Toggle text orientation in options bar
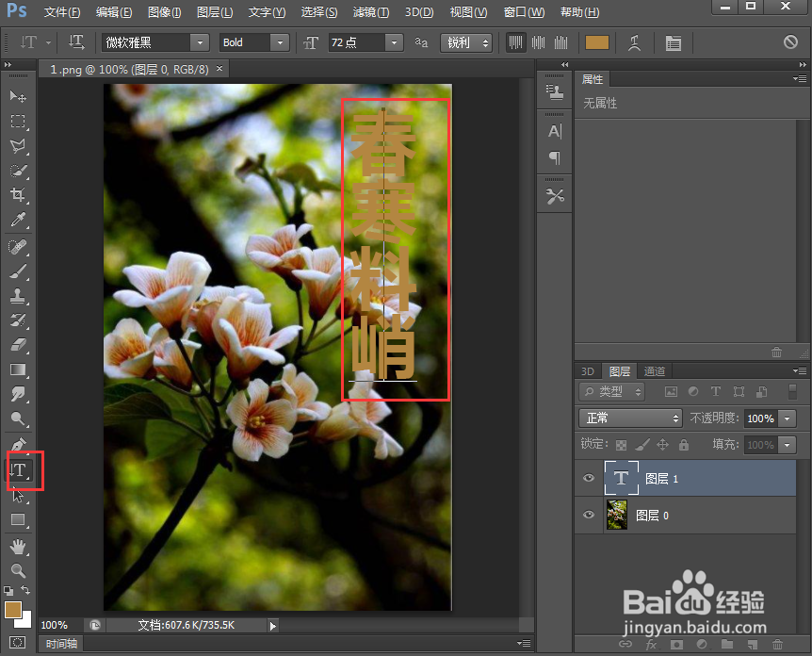This screenshot has width=812, height=656. [x=76, y=42]
